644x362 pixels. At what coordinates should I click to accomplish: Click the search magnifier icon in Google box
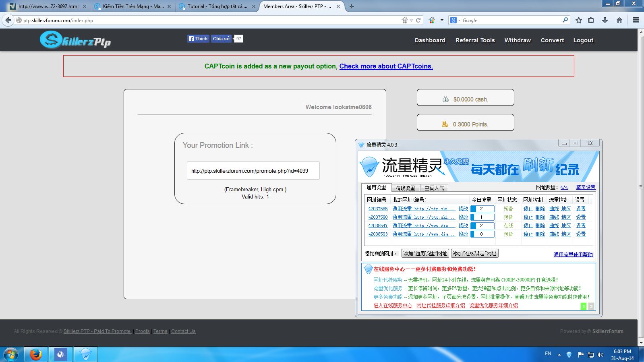pyautogui.click(x=565, y=20)
